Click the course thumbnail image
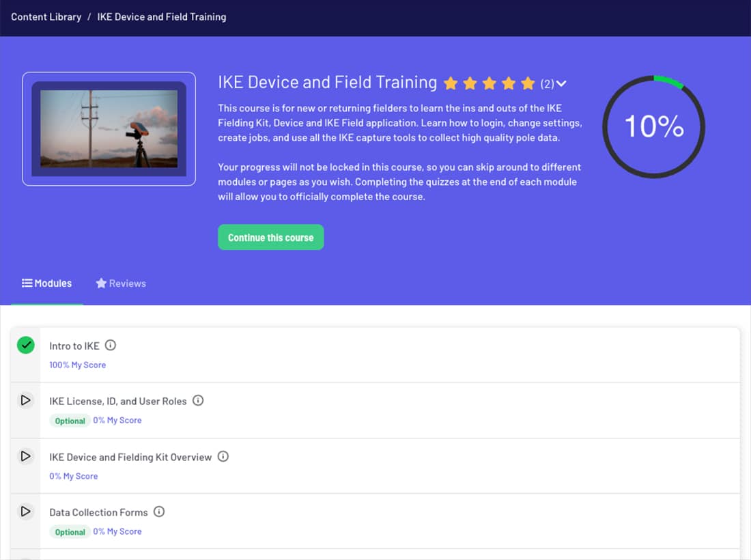 [x=109, y=129]
